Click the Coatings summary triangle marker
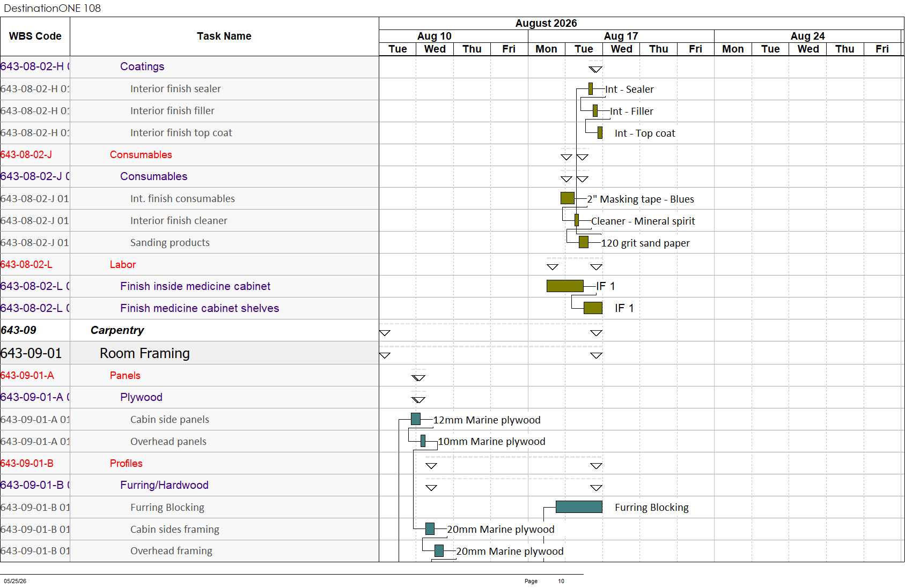Image resolution: width=905 pixels, height=588 pixels. tap(595, 69)
